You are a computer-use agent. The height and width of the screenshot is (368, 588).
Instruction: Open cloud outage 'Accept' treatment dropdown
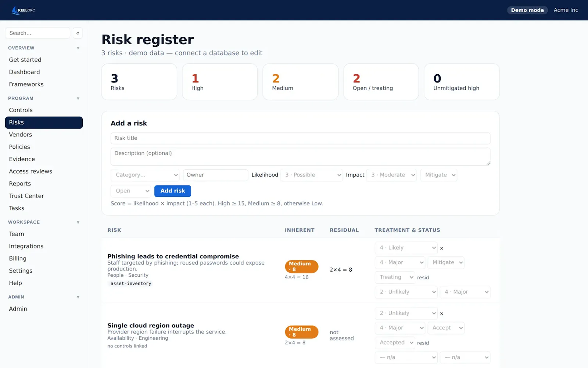click(x=446, y=328)
